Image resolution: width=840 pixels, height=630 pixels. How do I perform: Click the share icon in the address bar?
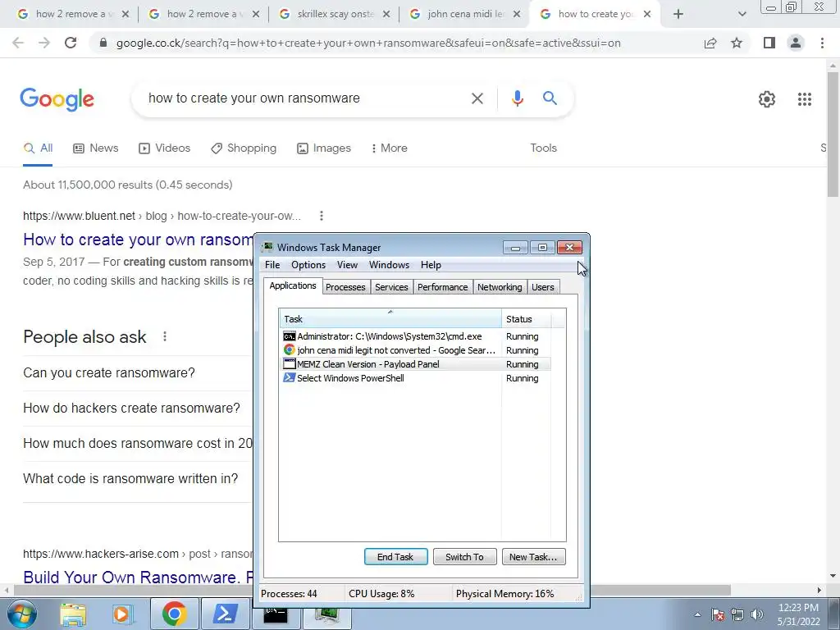coord(710,43)
